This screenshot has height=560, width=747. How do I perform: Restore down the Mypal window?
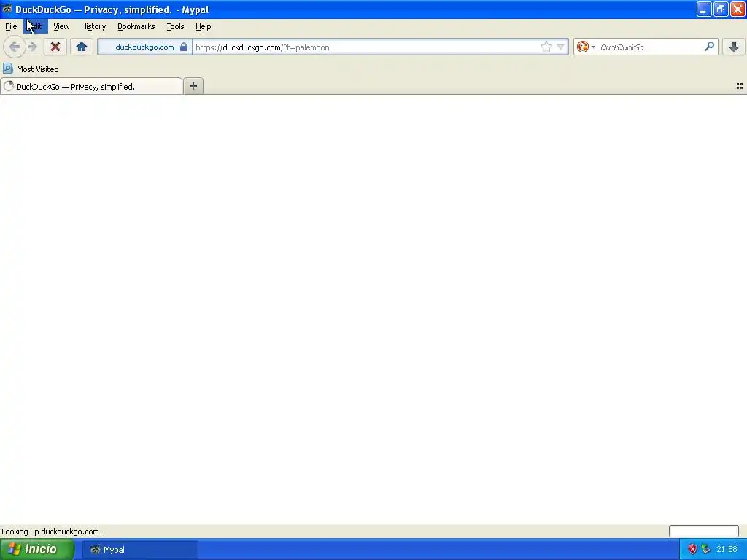tap(720, 9)
